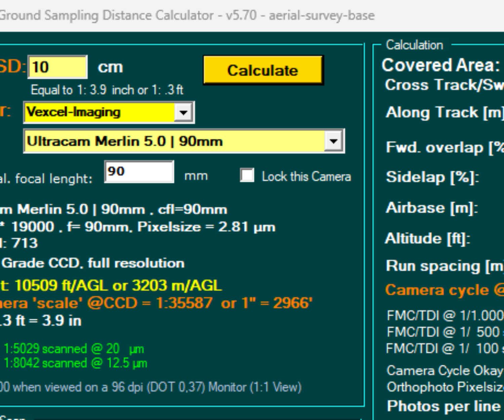Screen dimensions: 504x420
Task: Click the 'Camera Cycle Okay' text
Action: [x=445, y=370]
